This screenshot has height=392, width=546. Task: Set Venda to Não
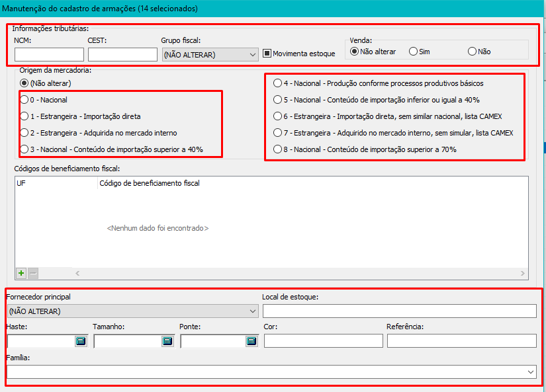coord(472,51)
